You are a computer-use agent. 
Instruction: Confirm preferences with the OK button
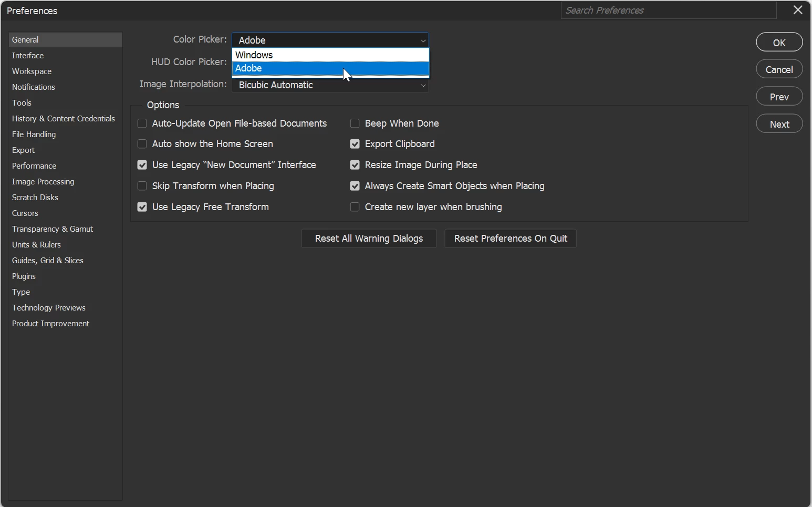click(x=779, y=43)
